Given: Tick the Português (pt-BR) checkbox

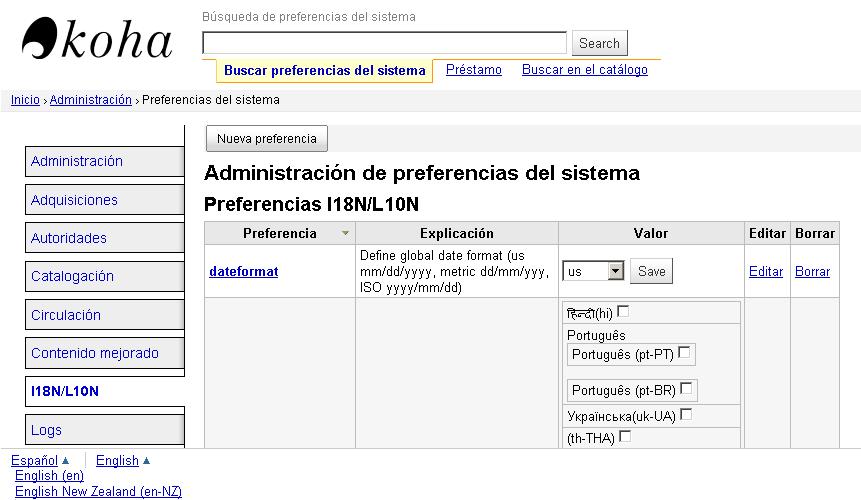Looking at the screenshot, I should (685, 388).
